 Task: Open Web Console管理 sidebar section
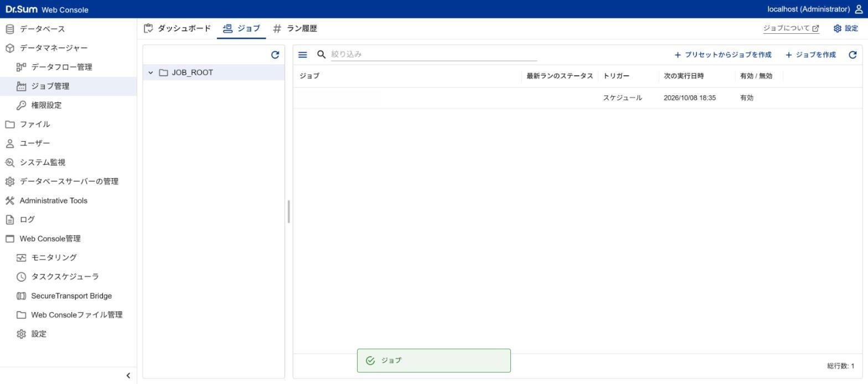tap(68, 239)
